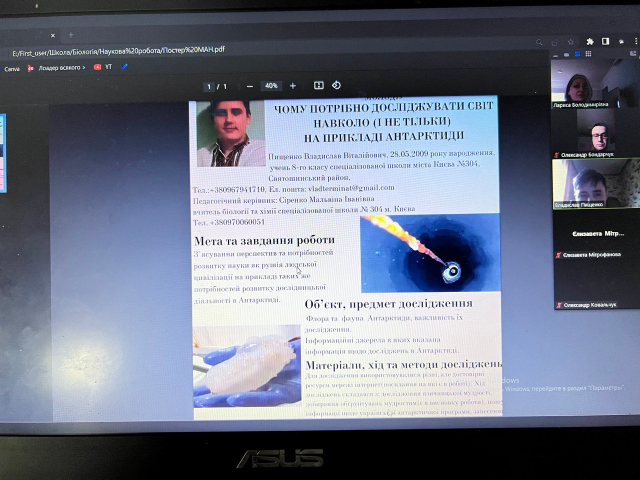The image size is (640, 480).
Task: Select Олександр Бондарчук's video tile
Action: point(597,133)
